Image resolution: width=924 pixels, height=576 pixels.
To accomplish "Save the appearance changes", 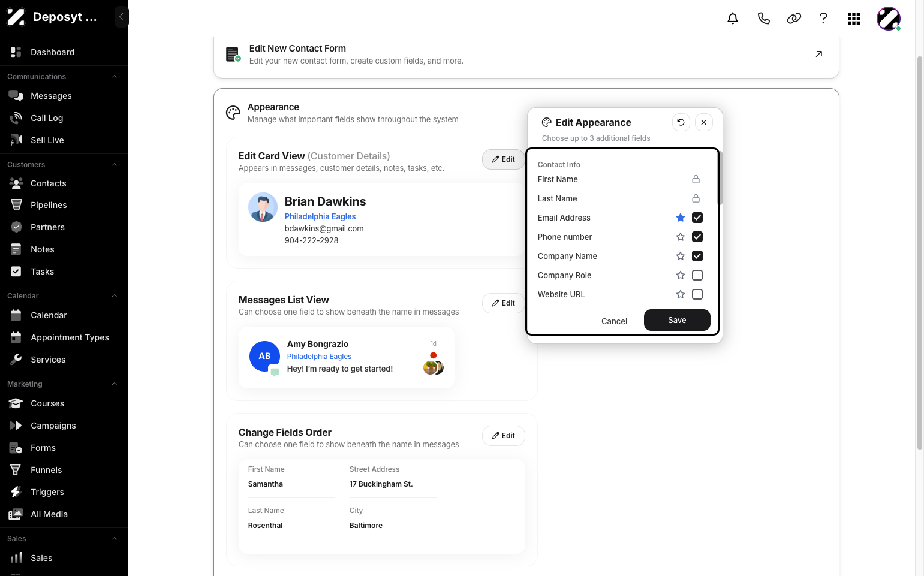I will [x=677, y=320].
